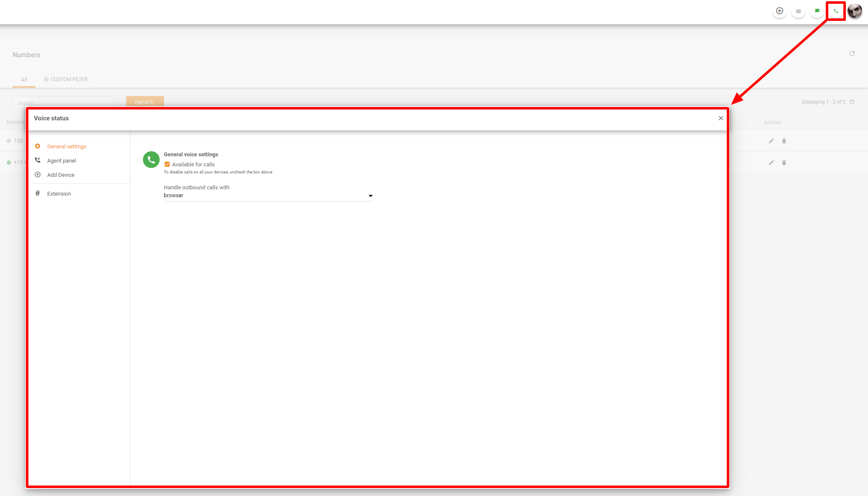
Task: Click the plus circle icon in header
Action: coord(779,11)
